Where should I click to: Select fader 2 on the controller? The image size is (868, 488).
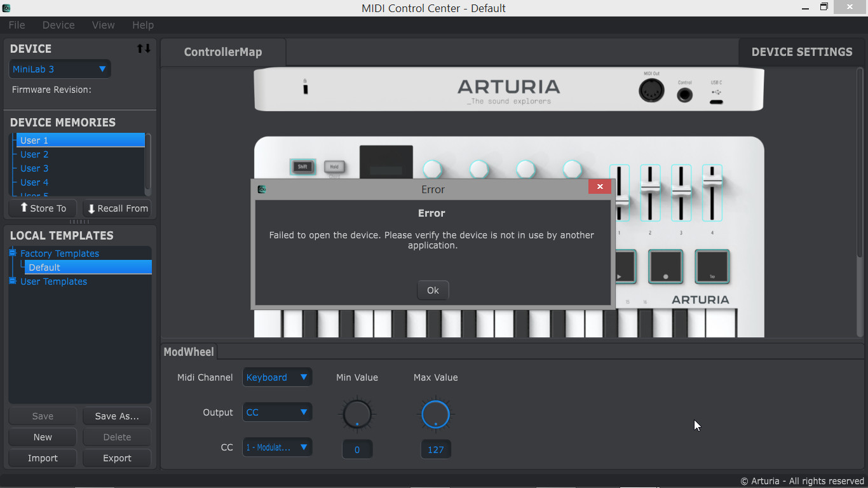point(650,193)
